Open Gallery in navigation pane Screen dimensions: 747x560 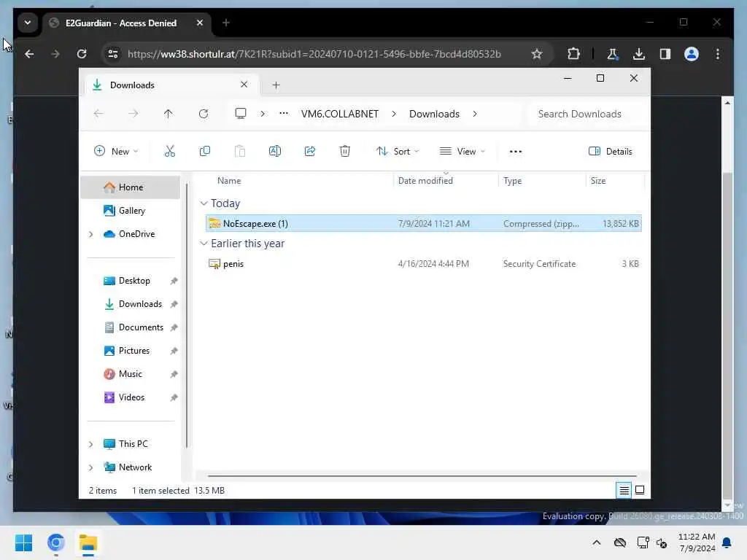point(131,211)
